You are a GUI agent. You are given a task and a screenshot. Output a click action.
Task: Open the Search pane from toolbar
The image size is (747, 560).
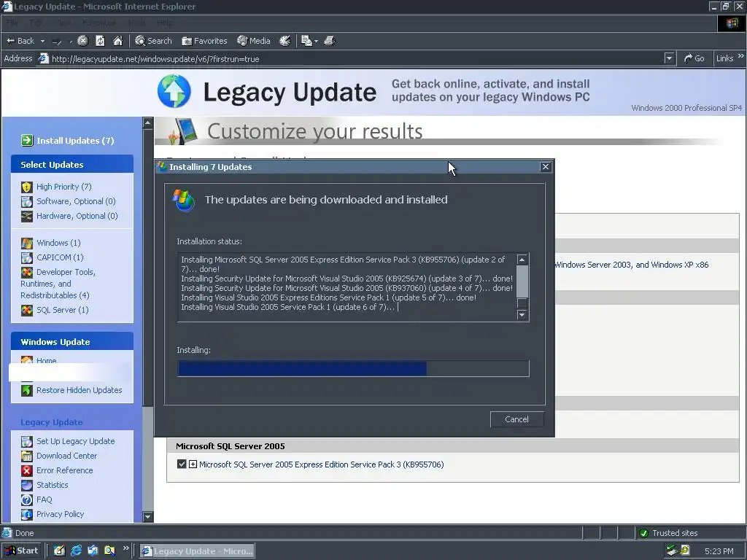click(153, 41)
